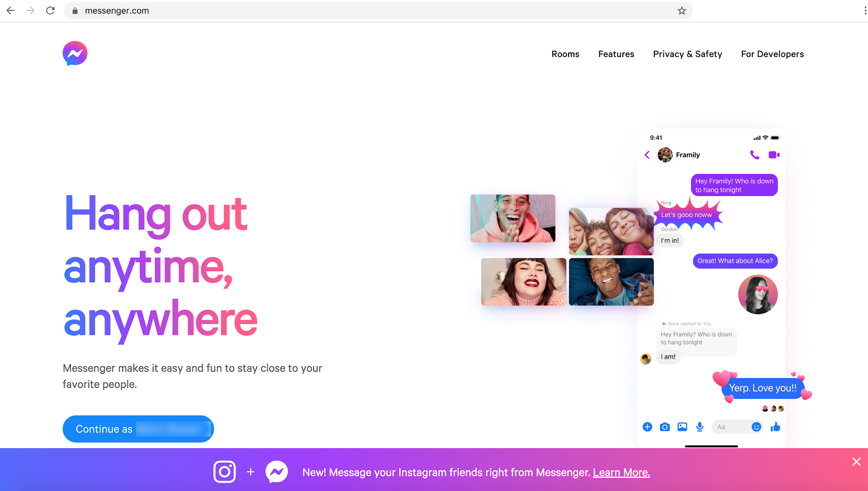
Task: Click the man in plaid shirt photo
Action: pos(611,282)
